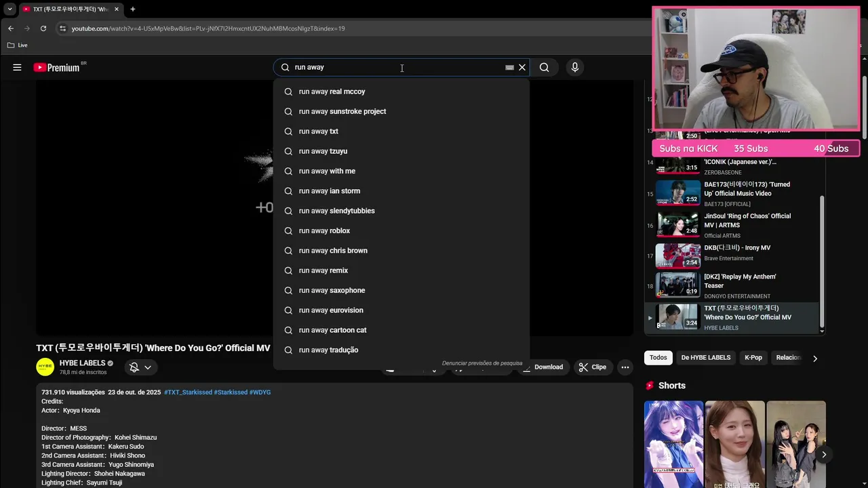Open HYBE LABELS channel name link

pyautogui.click(x=82, y=363)
